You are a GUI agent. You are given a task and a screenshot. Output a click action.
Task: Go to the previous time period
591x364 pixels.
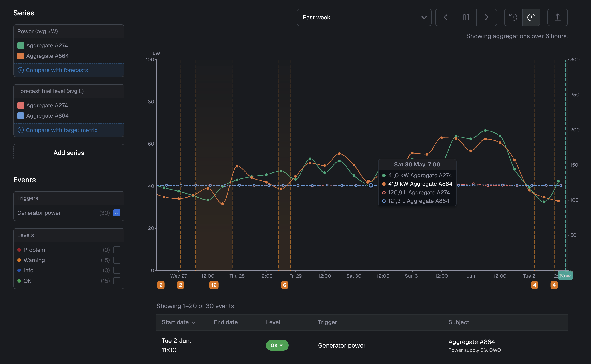point(445,17)
